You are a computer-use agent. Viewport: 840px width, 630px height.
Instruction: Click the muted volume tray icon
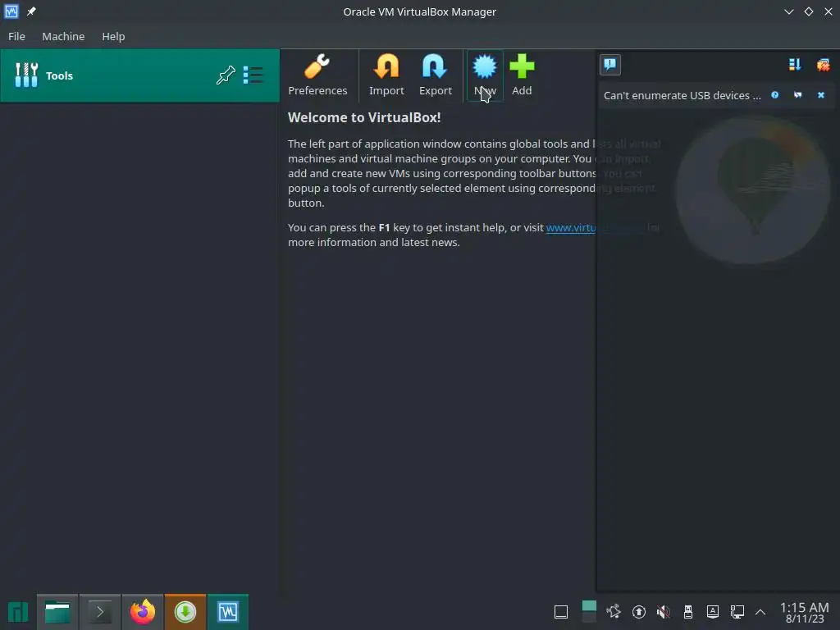point(663,611)
